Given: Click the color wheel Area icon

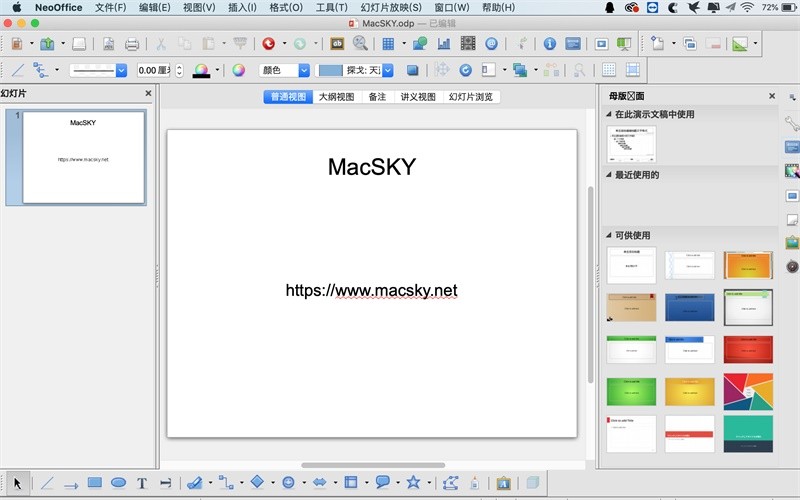Looking at the screenshot, I should [x=239, y=70].
